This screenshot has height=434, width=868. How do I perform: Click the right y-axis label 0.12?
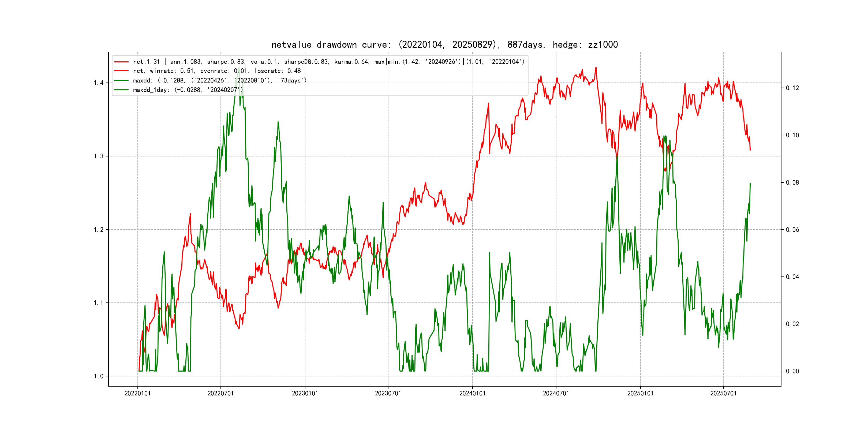coord(792,88)
